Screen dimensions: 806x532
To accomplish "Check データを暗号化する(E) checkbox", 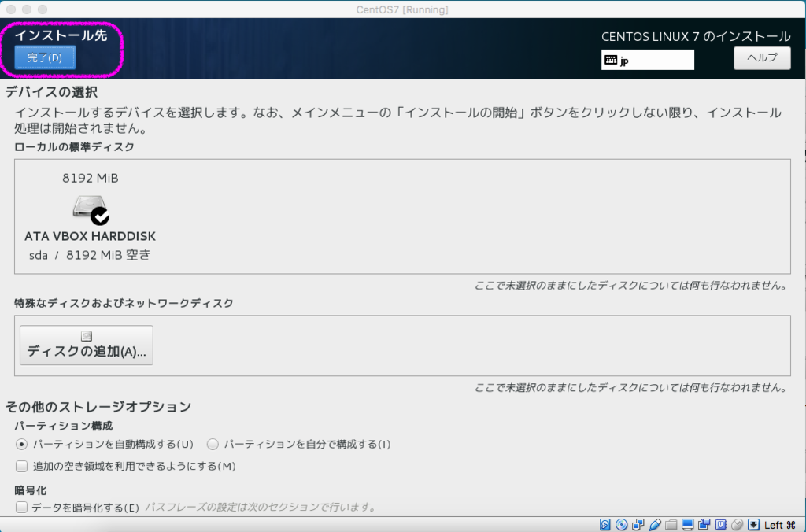I will click(21, 508).
